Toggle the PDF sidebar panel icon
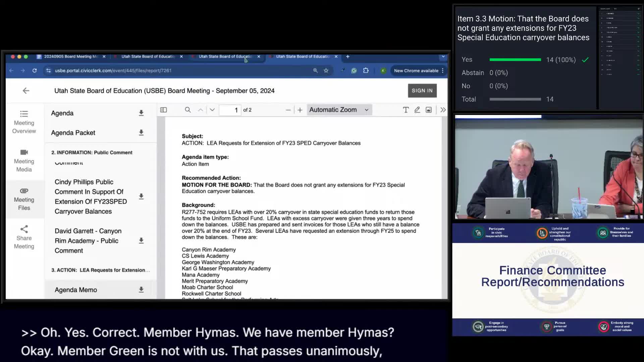644x362 pixels. point(163,110)
